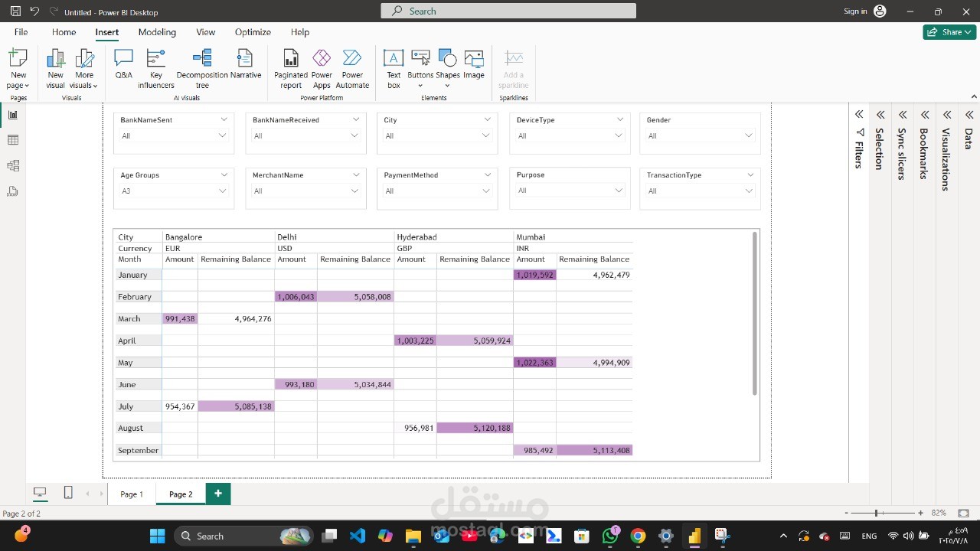Switch to the Modeling ribbon tab
Screen dimensions: 980x551
[x=157, y=32]
